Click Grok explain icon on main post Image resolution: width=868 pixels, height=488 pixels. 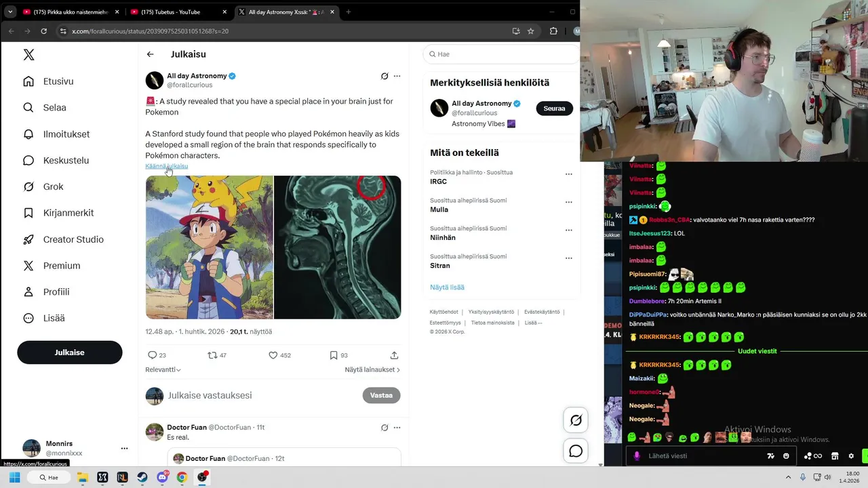click(384, 77)
